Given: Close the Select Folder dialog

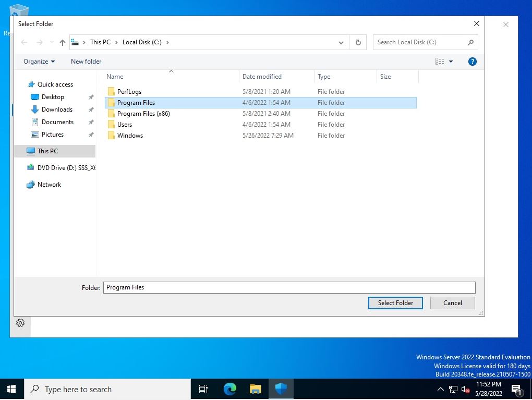Looking at the screenshot, I should click(477, 23).
